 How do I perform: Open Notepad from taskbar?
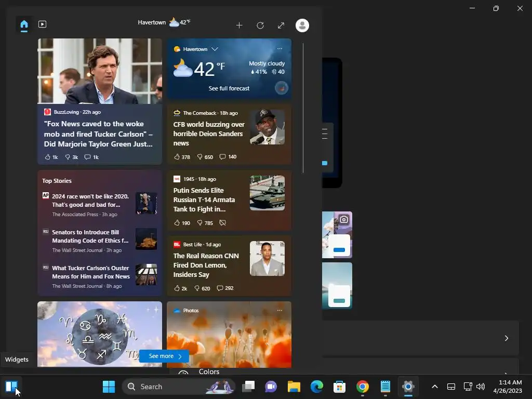(x=385, y=387)
